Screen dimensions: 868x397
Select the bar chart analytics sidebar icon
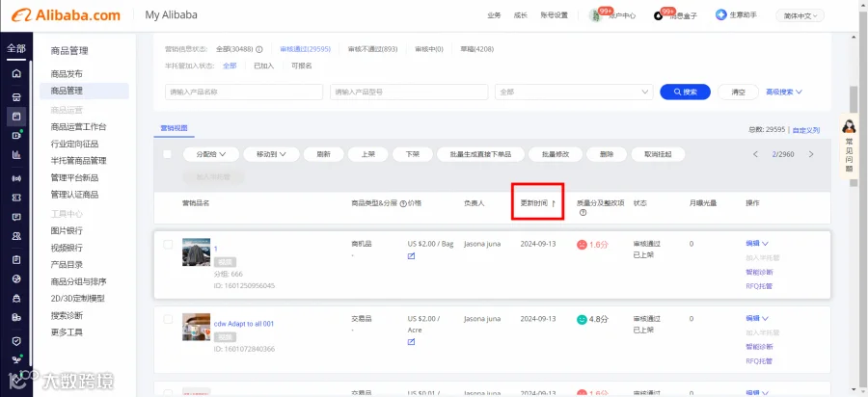[x=16, y=155]
